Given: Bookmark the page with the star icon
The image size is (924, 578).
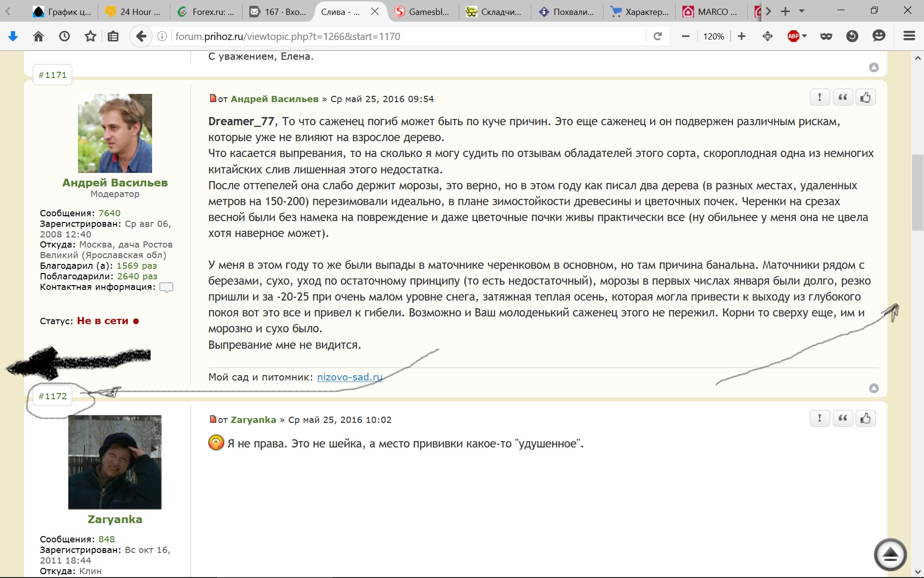Looking at the screenshot, I should 90,36.
